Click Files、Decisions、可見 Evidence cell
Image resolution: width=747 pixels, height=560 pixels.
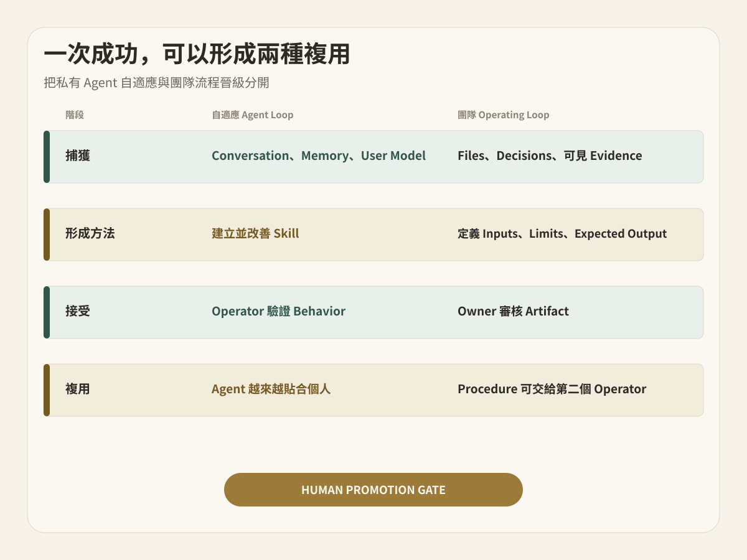pyautogui.click(x=550, y=156)
